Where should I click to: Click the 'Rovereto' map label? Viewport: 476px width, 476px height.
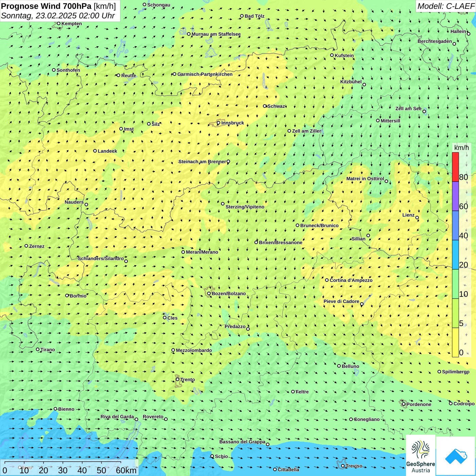(153, 417)
